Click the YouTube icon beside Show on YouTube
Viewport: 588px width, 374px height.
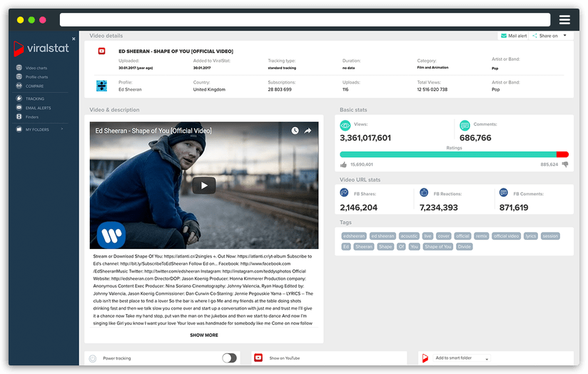pyautogui.click(x=258, y=358)
